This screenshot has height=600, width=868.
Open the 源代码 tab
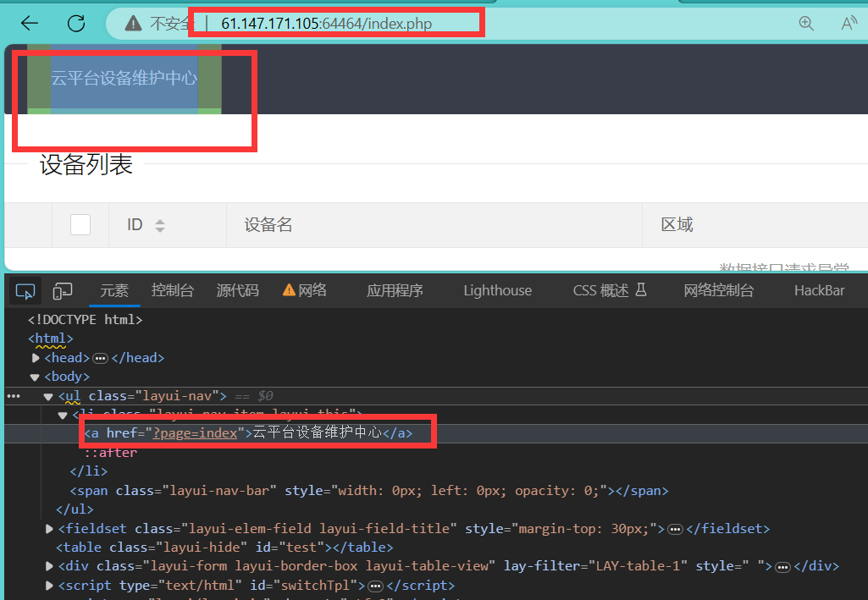pyautogui.click(x=237, y=290)
